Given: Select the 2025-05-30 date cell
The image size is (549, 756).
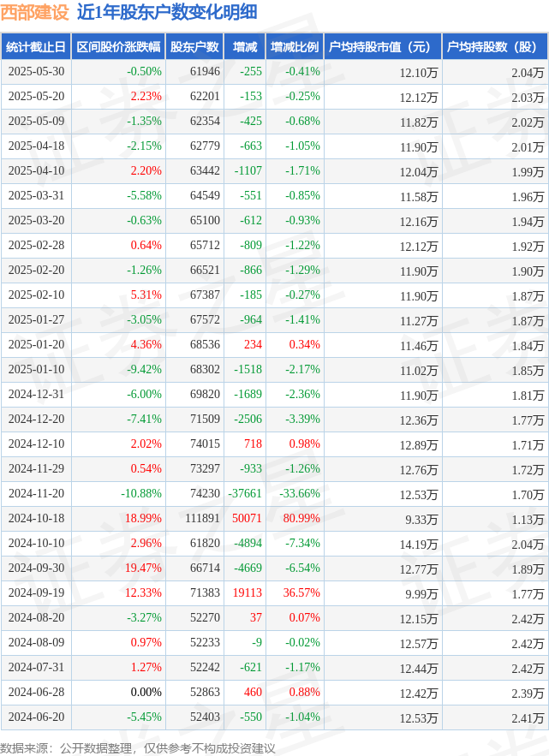Looking at the screenshot, I should coord(36,72).
